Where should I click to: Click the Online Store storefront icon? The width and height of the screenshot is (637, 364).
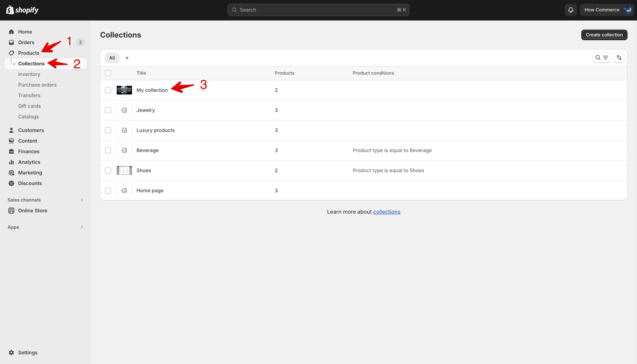point(11,210)
